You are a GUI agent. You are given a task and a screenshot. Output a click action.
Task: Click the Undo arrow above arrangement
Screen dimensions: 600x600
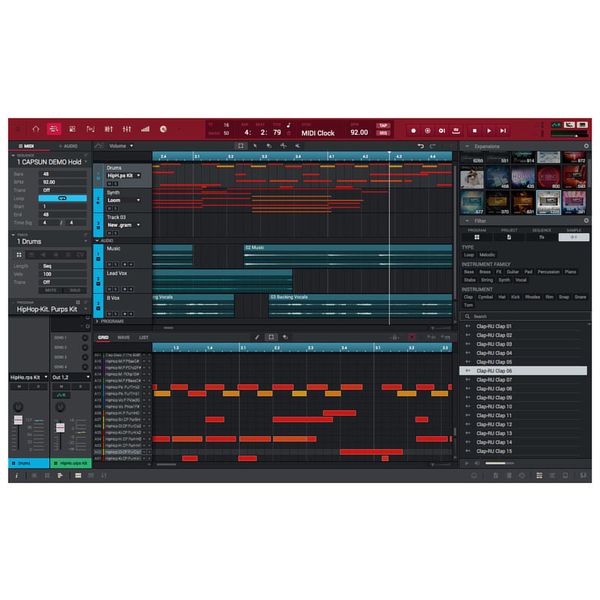(x=421, y=146)
